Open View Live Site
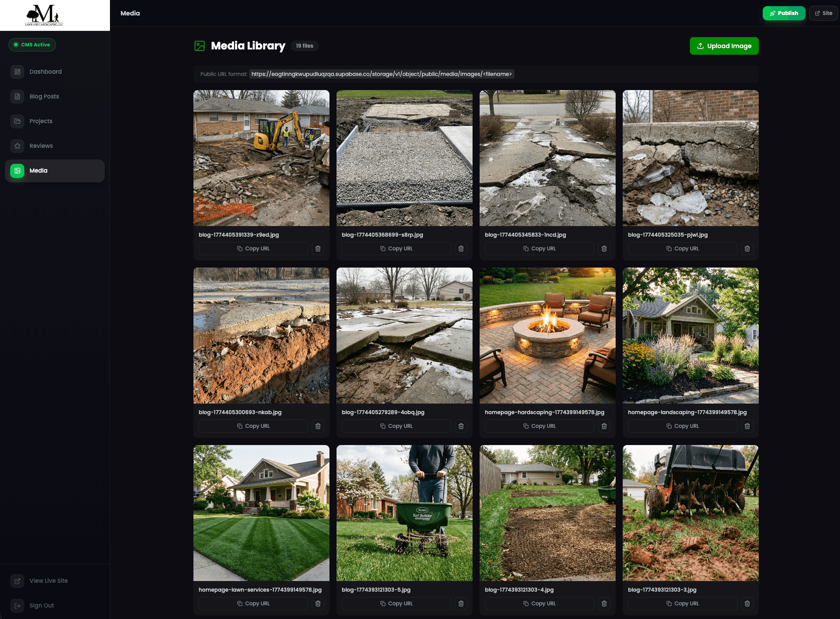This screenshot has height=619, width=840. pos(49,581)
